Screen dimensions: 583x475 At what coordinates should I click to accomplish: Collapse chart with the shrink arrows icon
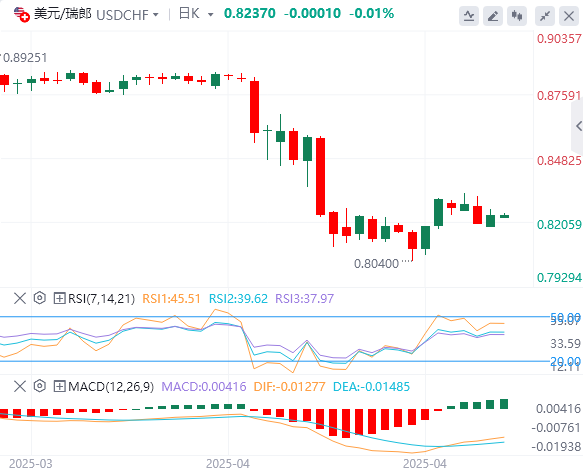(x=545, y=16)
